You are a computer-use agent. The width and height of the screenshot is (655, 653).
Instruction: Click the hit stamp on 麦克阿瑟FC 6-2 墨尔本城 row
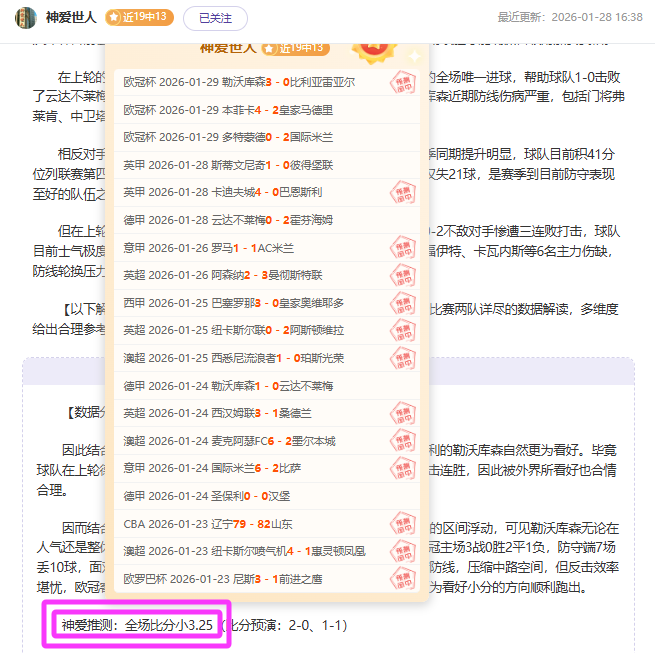(403, 440)
